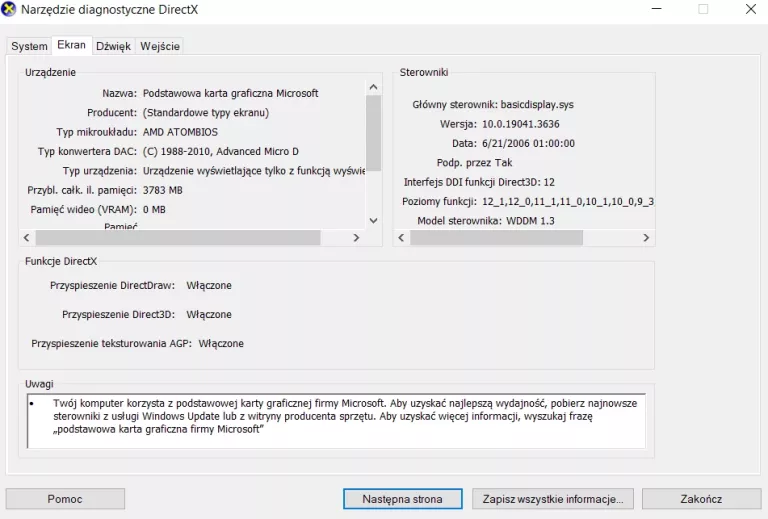Screen dimensions: 768x519
Task: Click Zapisz wszystkie informacje button
Action: click(552, 499)
